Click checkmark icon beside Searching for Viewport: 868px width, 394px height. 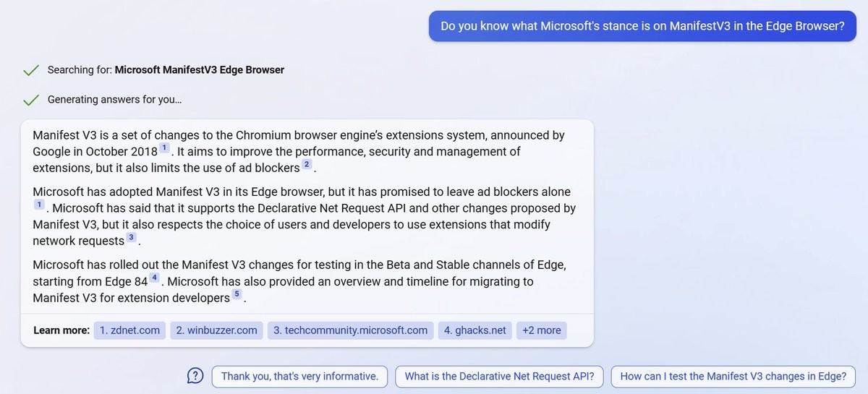(30, 70)
